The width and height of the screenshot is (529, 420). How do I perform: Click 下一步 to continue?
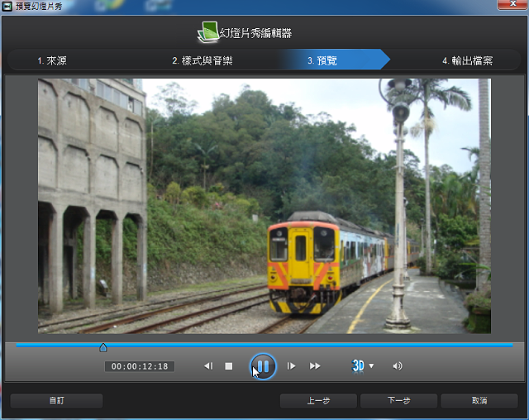[x=398, y=401]
